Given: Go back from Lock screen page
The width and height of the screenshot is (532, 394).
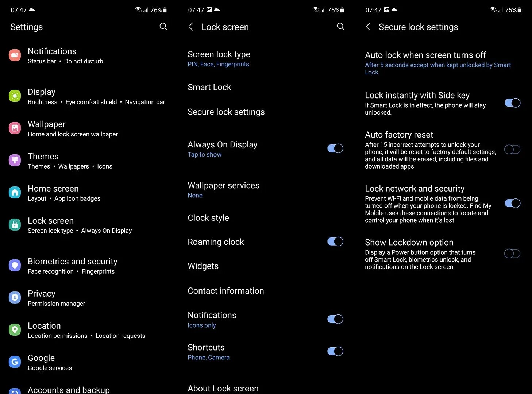Looking at the screenshot, I should (191, 27).
